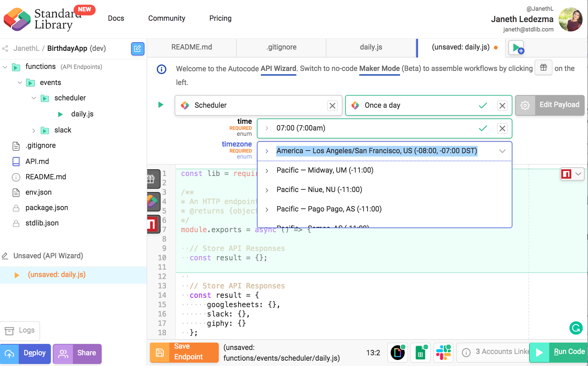Click the info icon beside Welcome message
588x366 pixels.
[162, 69]
